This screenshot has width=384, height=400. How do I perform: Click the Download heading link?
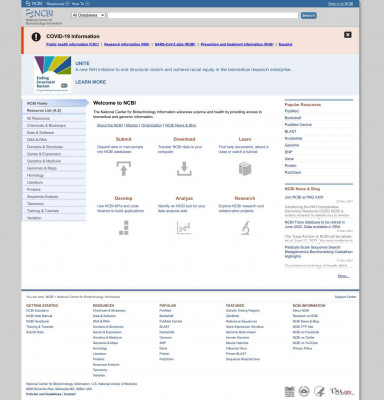[184, 139]
